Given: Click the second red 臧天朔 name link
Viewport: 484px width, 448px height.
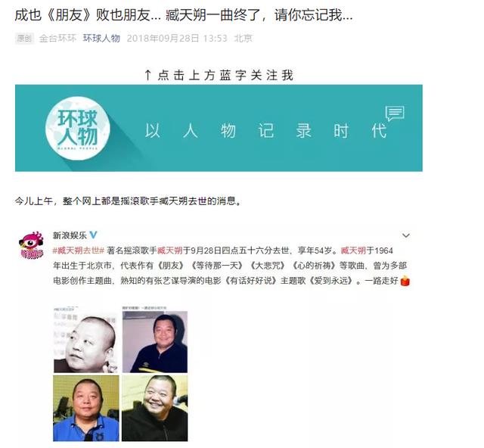Looking at the screenshot, I should coord(353,250).
